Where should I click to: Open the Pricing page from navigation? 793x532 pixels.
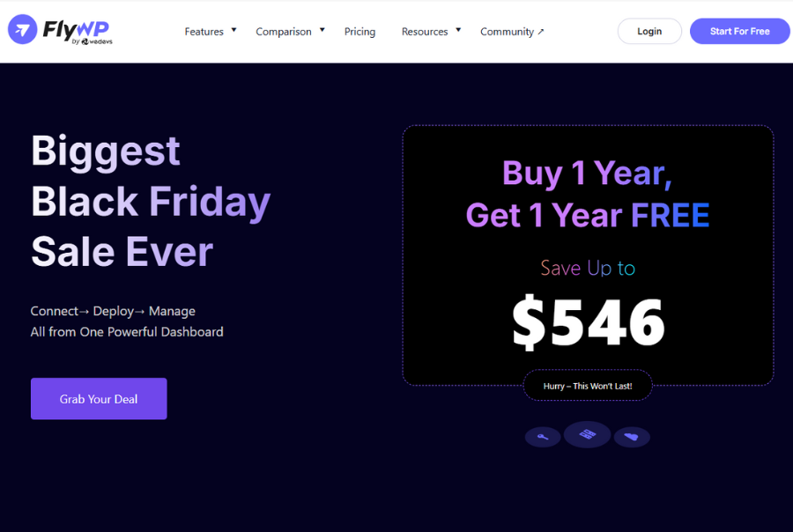coord(359,32)
